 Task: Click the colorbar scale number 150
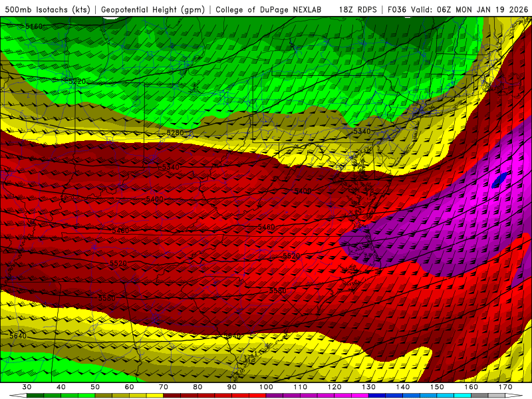[437, 387]
